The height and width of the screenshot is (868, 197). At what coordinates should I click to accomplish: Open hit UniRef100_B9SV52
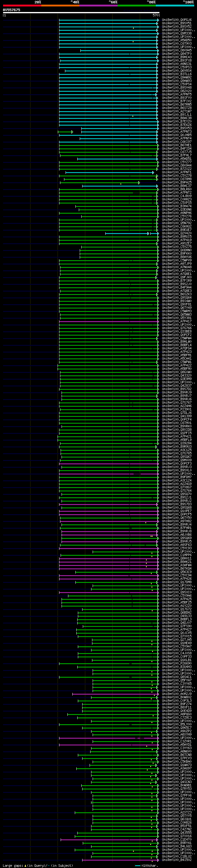pos(177,26)
